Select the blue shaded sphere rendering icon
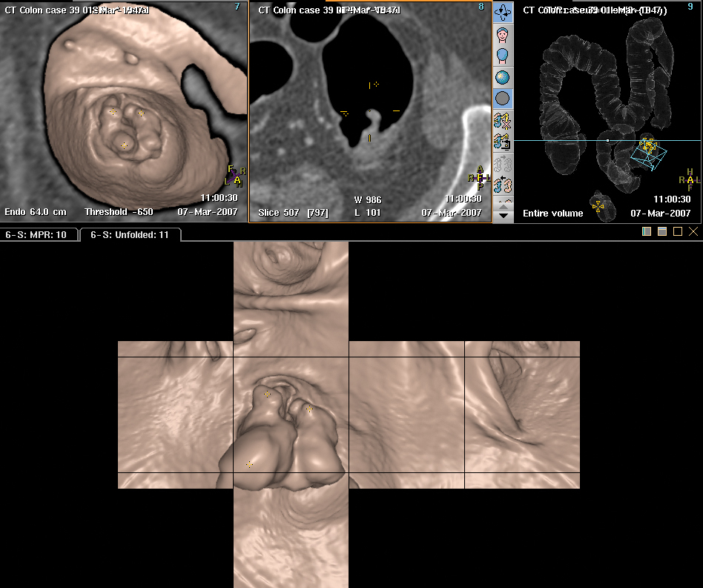This screenshot has height=588, width=703. coord(504,77)
